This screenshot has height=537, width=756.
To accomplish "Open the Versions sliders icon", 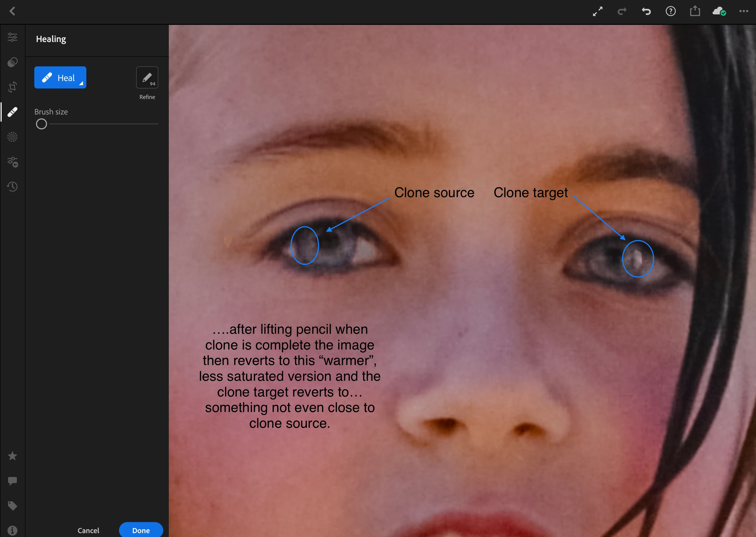I will click(x=12, y=162).
